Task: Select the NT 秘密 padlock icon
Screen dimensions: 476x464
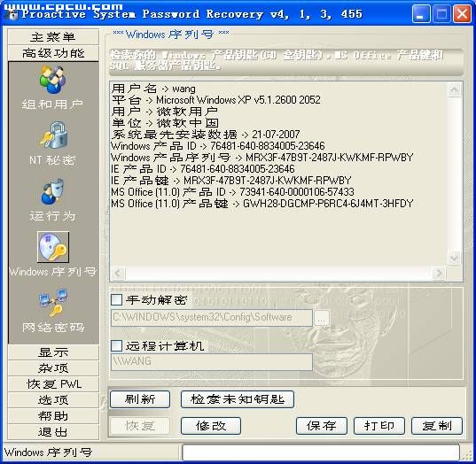Action: pyautogui.click(x=54, y=135)
